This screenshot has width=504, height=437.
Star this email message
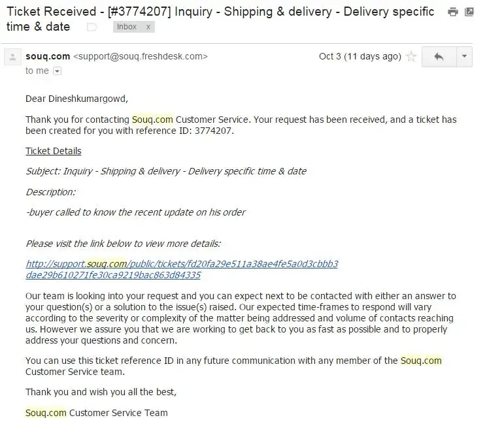(x=411, y=57)
